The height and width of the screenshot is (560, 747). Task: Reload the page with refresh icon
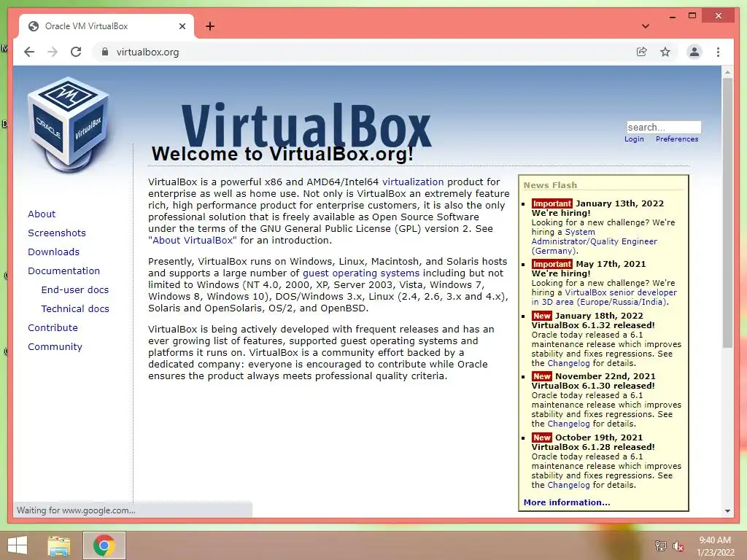pyautogui.click(x=76, y=52)
